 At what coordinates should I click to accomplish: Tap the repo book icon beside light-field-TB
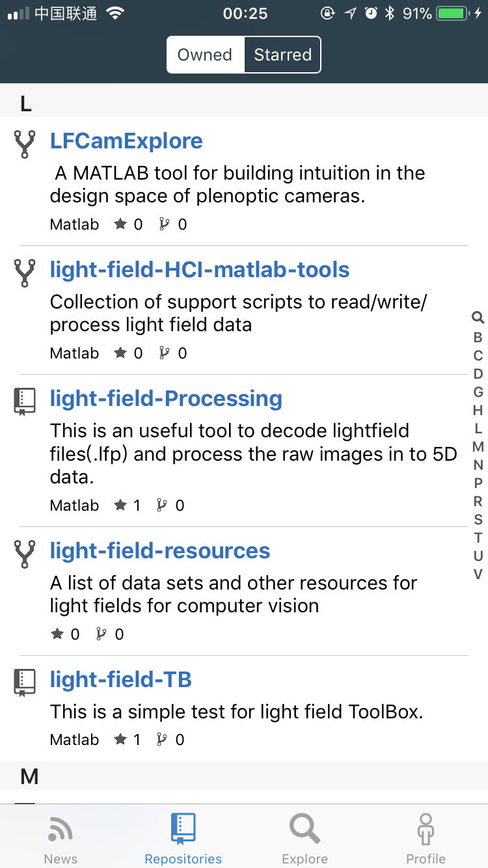pyautogui.click(x=24, y=683)
